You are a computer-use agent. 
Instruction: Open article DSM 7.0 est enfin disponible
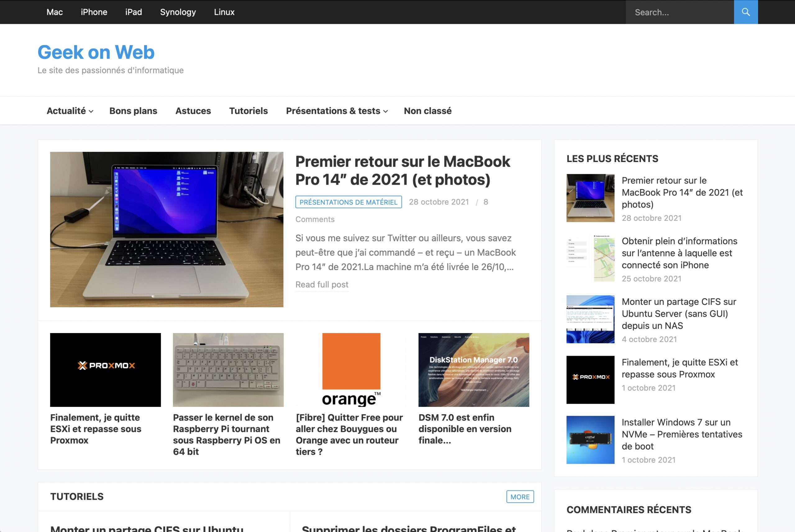coord(465,429)
